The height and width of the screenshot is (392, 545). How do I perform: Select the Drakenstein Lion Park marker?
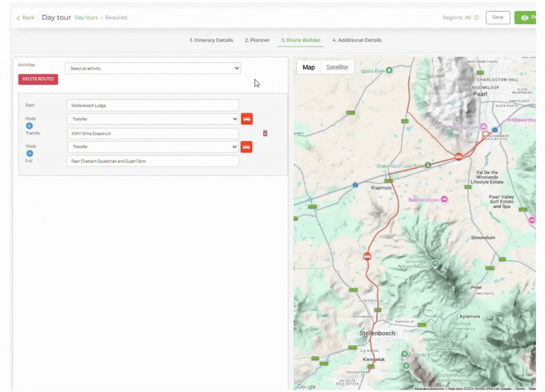pyautogui.click(x=428, y=165)
